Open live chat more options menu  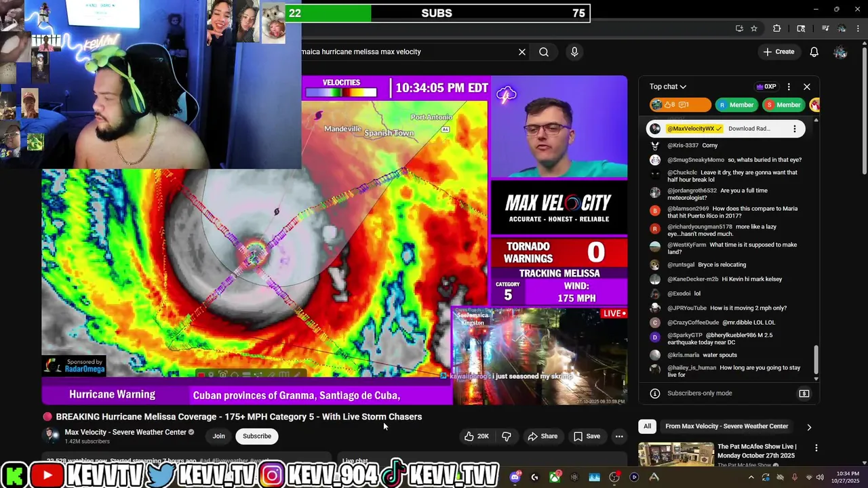coord(789,87)
